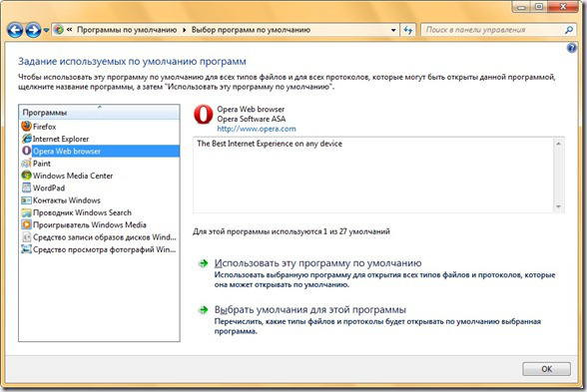Click the Opera icon in programs list

tap(27, 151)
